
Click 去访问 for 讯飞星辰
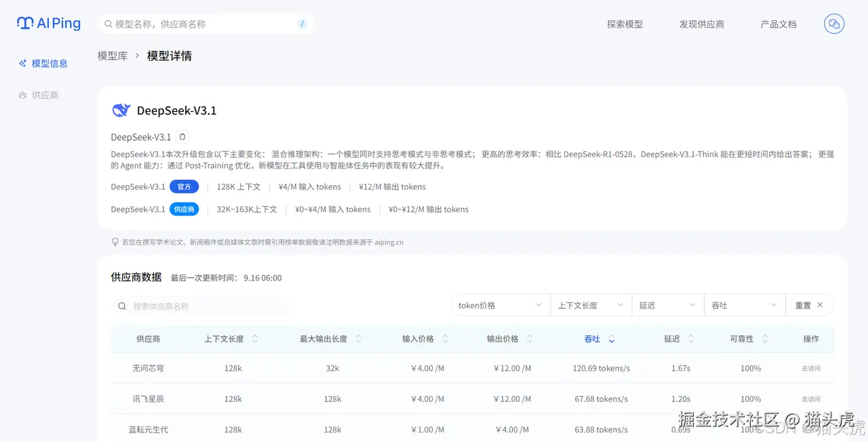coord(811,399)
